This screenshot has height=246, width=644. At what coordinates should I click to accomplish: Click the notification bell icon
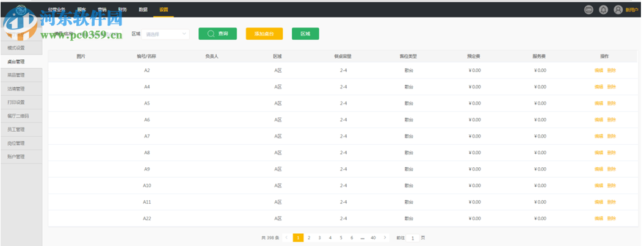pos(603,10)
